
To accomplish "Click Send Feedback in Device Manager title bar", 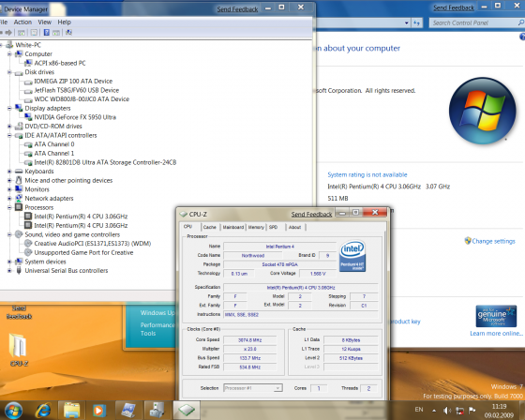I will tap(237, 9).
